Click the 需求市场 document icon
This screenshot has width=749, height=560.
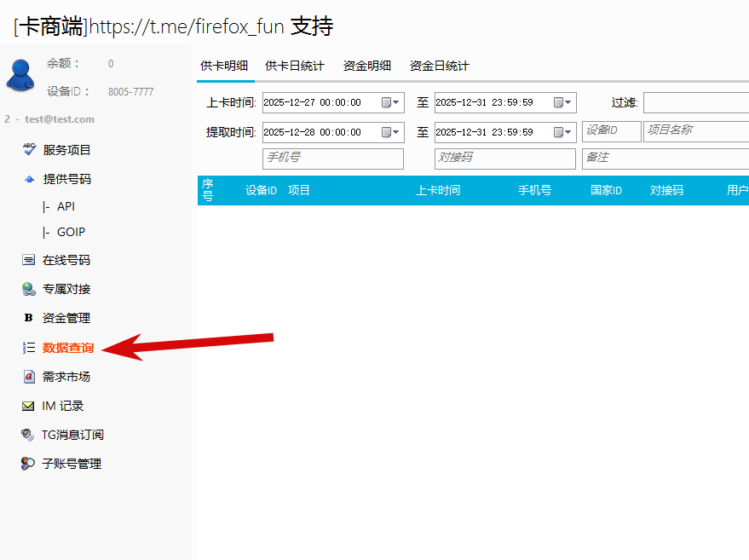[x=29, y=377]
